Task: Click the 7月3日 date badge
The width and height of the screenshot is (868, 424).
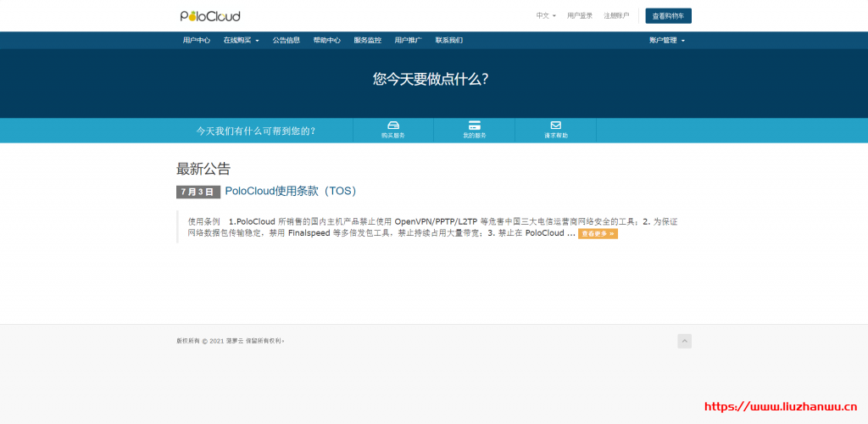Action: click(x=198, y=192)
